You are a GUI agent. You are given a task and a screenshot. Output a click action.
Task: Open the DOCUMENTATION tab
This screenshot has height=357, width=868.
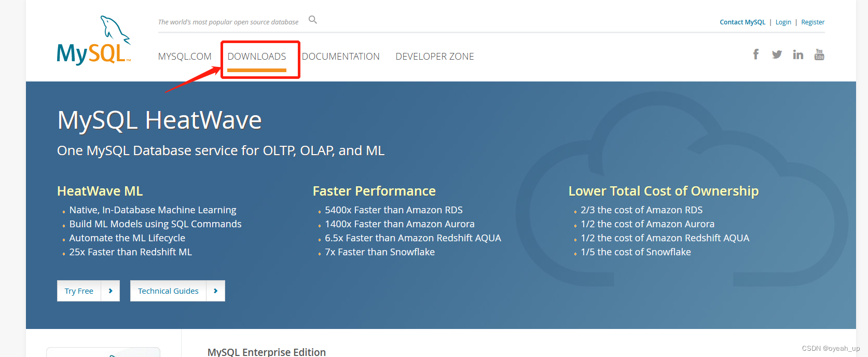click(x=341, y=57)
